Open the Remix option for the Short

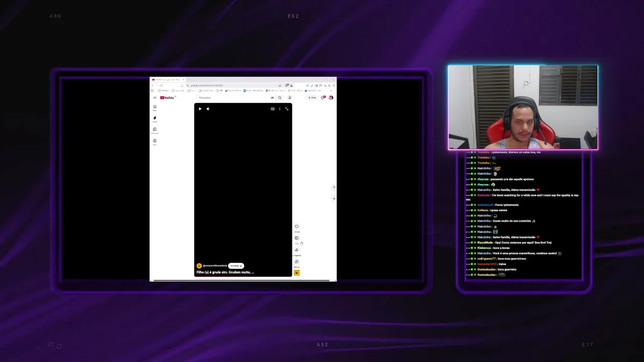297,261
